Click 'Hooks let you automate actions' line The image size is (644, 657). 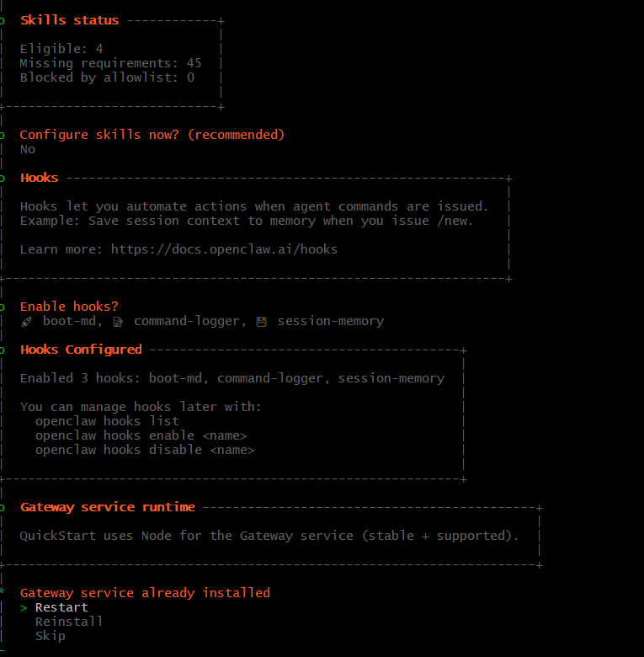pos(254,206)
